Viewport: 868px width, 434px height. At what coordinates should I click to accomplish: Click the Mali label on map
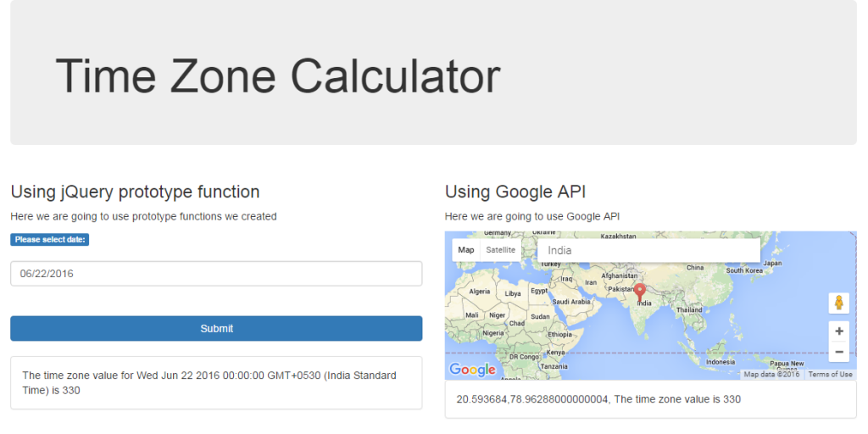472,314
